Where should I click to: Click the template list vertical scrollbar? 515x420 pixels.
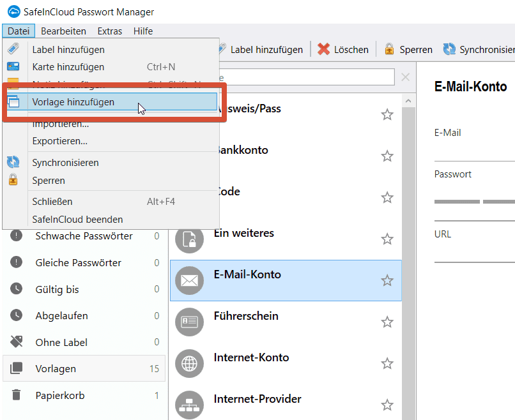pyautogui.click(x=408, y=263)
